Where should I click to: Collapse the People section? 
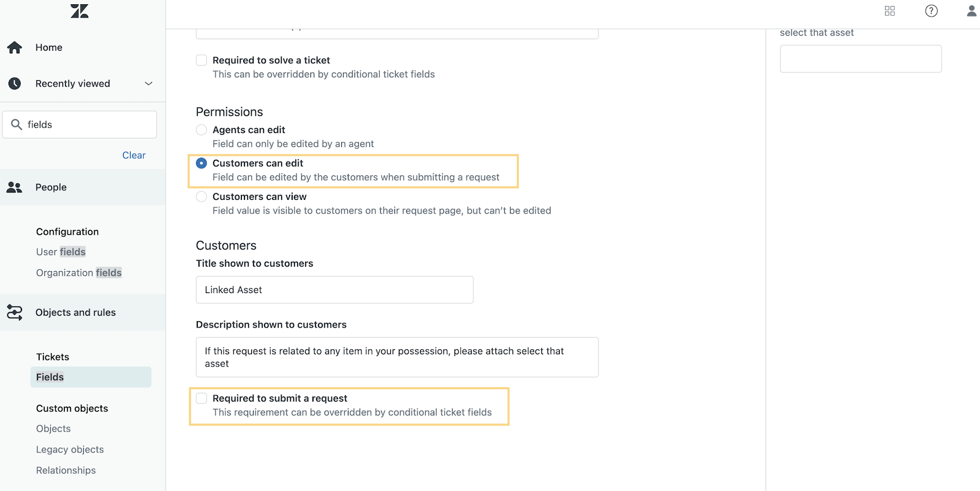pos(83,187)
